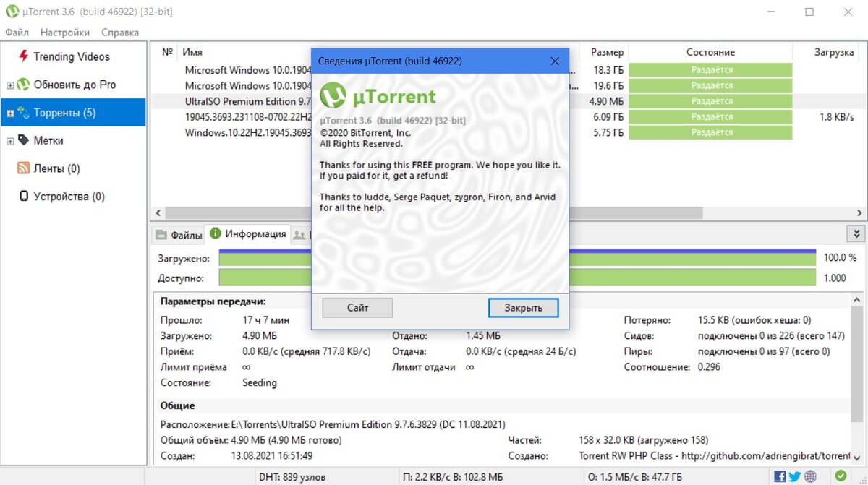868x485 pixels.
Task: Click the red lightning Trending Videos icon
Action: coord(23,56)
